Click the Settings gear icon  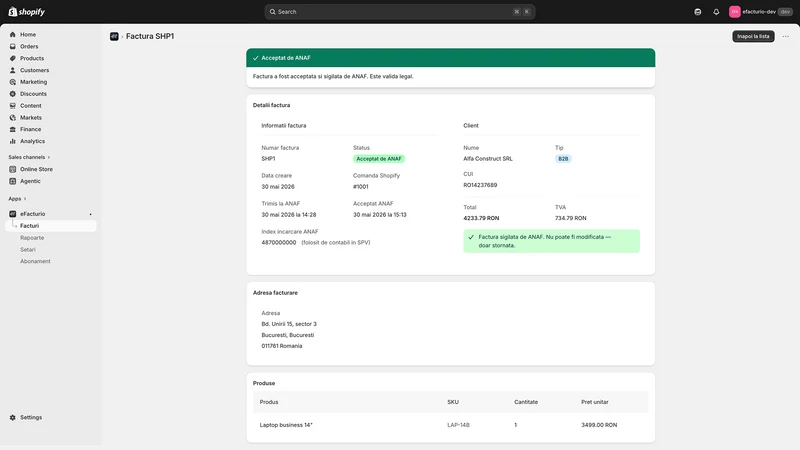click(13, 417)
